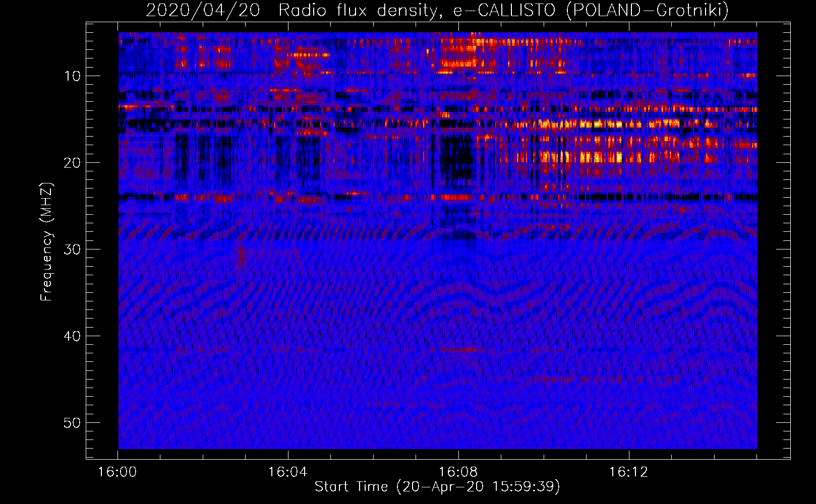Click the "10" frequency tick label
This screenshot has width=816, height=504.
(x=73, y=76)
